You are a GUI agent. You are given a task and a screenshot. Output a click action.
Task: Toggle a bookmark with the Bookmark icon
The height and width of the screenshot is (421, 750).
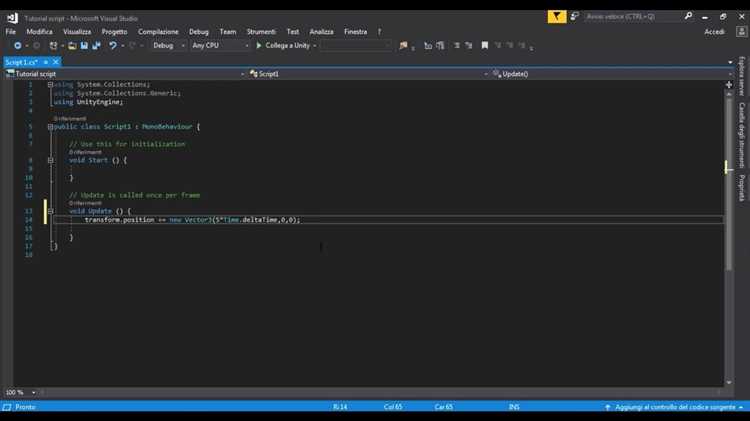pos(485,45)
